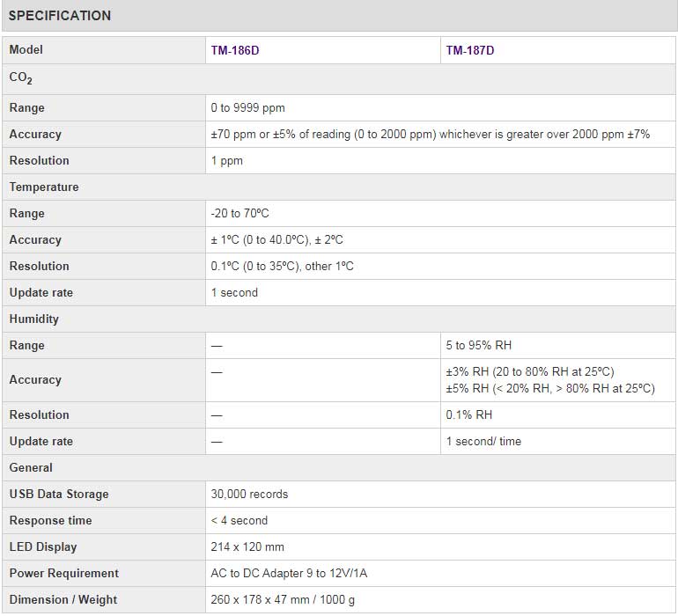Image resolution: width=678 pixels, height=616 pixels.
Task: Click the '-20 to 70ºC' temperature range
Action: point(239,213)
